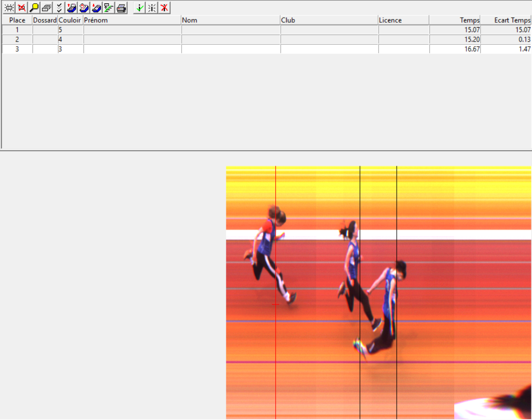Click the card box with up arrow

pyautogui.click(x=71, y=7)
